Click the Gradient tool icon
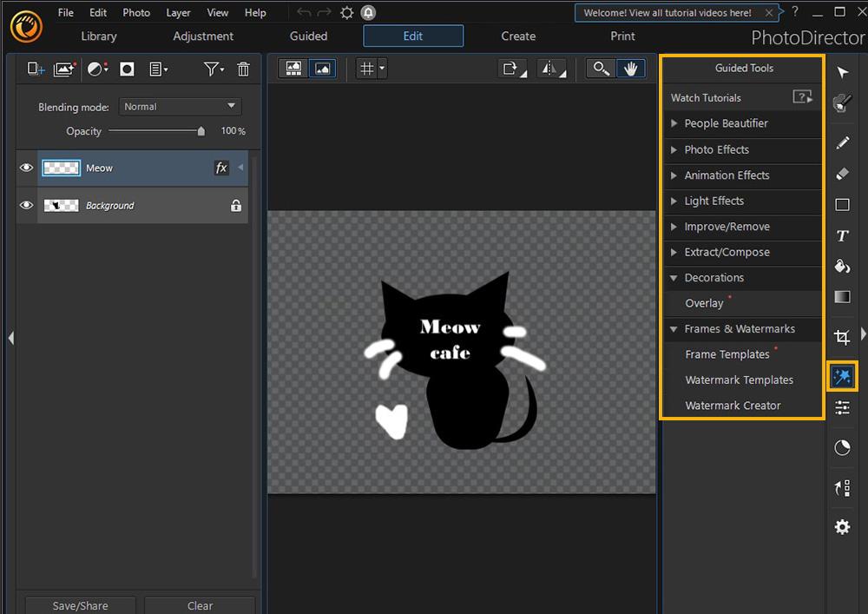 point(842,298)
